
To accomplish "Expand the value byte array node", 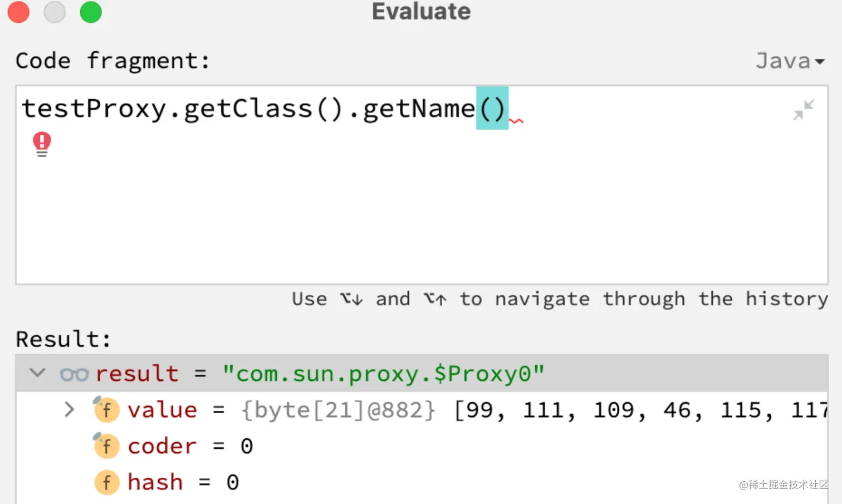I will (69, 410).
